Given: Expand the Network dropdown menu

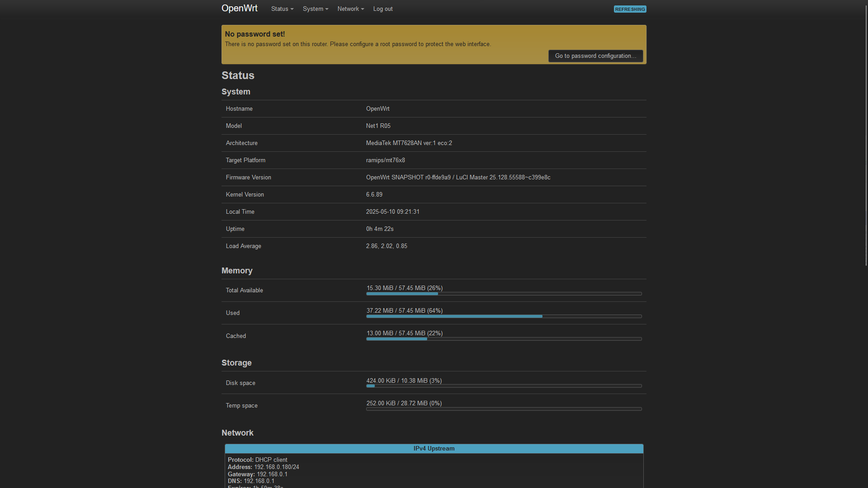Looking at the screenshot, I should (x=350, y=9).
